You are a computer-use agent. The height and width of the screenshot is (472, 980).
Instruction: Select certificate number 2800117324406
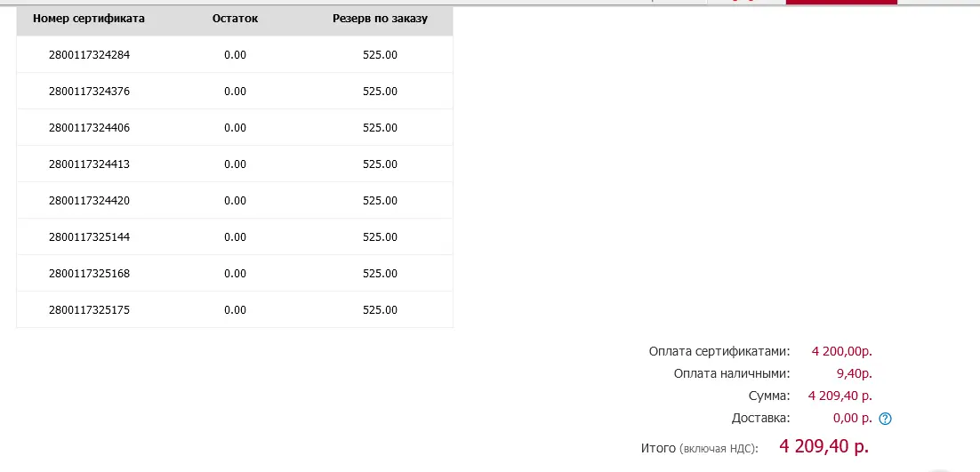[90, 128]
